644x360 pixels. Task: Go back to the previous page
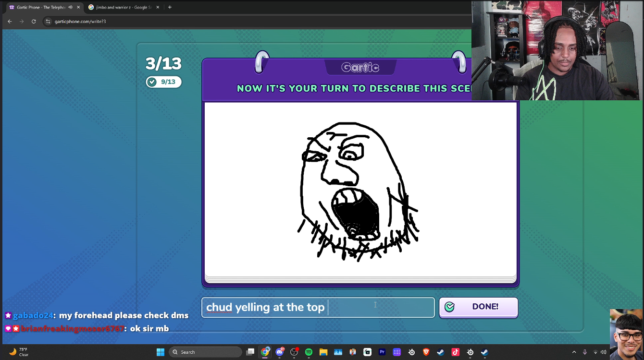pyautogui.click(x=10, y=21)
